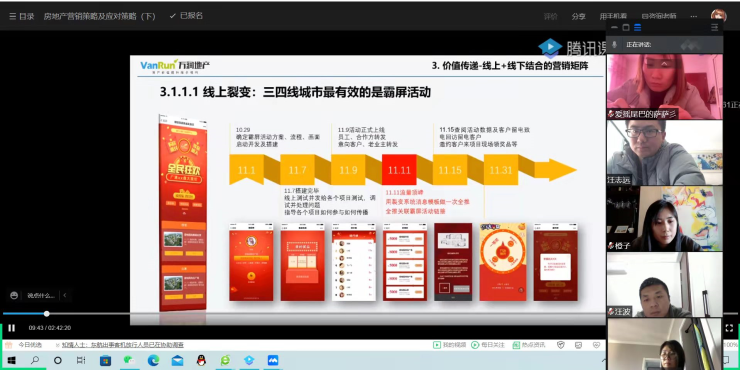This screenshot has width=740, height=370.
Task: Open the Tencent Meeting taskbar icon
Action: (273, 361)
